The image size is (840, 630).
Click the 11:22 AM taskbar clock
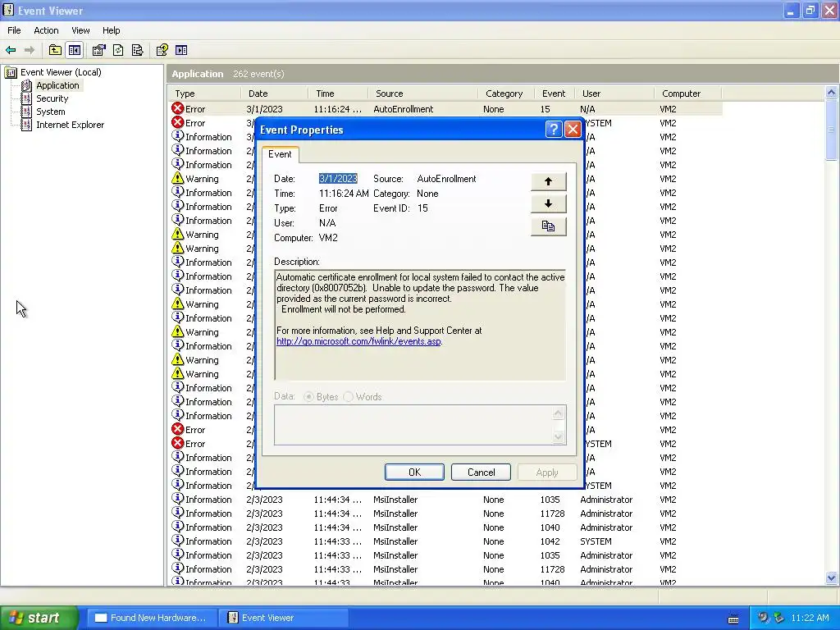click(810, 618)
